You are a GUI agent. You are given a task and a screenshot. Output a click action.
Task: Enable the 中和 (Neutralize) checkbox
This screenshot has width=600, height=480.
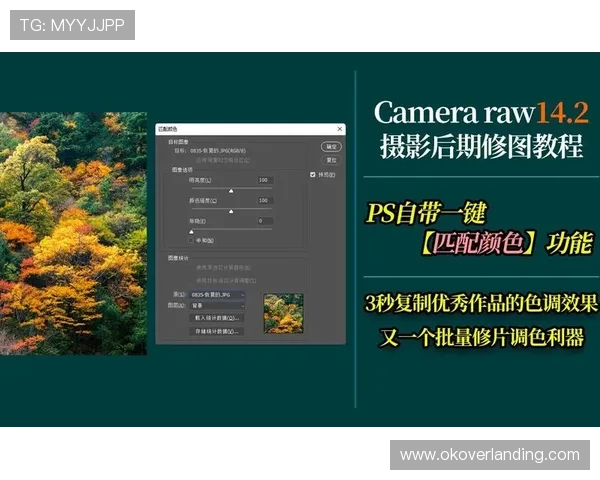[x=191, y=240]
